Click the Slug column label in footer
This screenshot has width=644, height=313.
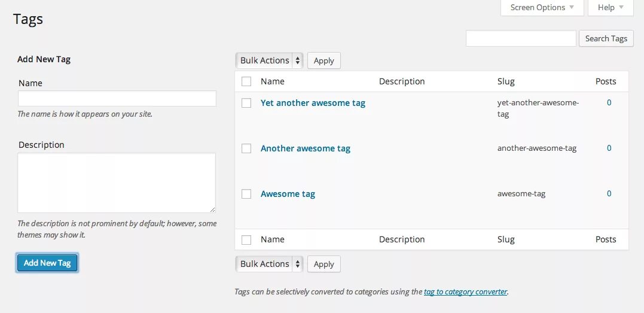506,239
